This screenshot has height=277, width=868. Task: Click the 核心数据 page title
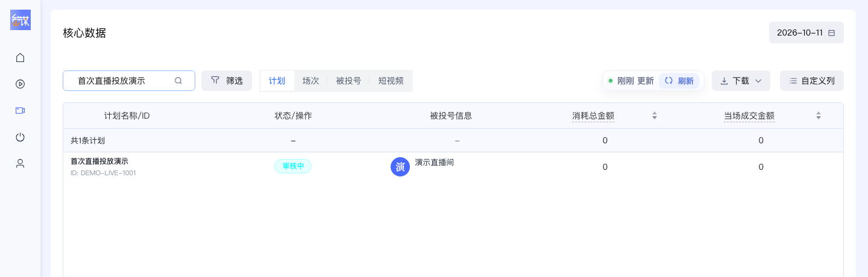pyautogui.click(x=84, y=33)
